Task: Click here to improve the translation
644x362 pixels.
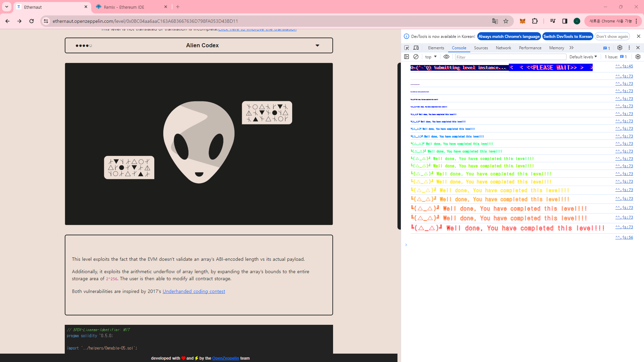Action: (257, 29)
